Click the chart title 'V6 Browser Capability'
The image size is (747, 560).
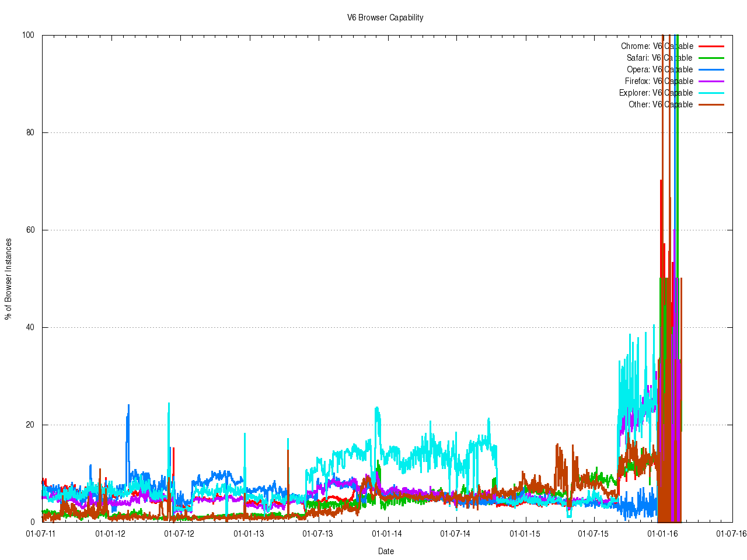coord(385,17)
